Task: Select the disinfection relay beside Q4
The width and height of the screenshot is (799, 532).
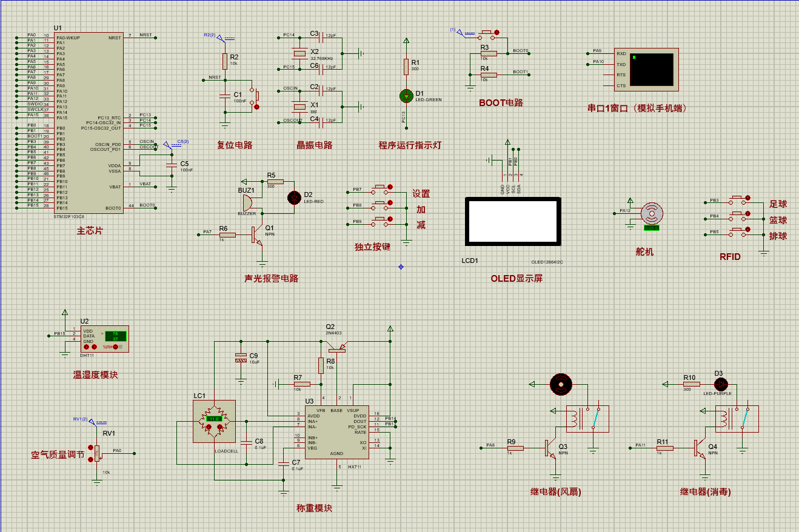Action: (737, 419)
